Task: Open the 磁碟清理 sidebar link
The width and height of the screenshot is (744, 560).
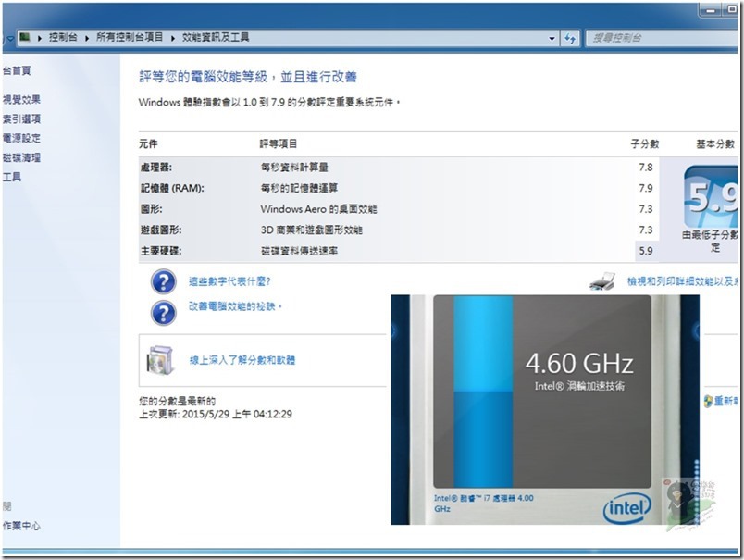Action: tap(21, 158)
